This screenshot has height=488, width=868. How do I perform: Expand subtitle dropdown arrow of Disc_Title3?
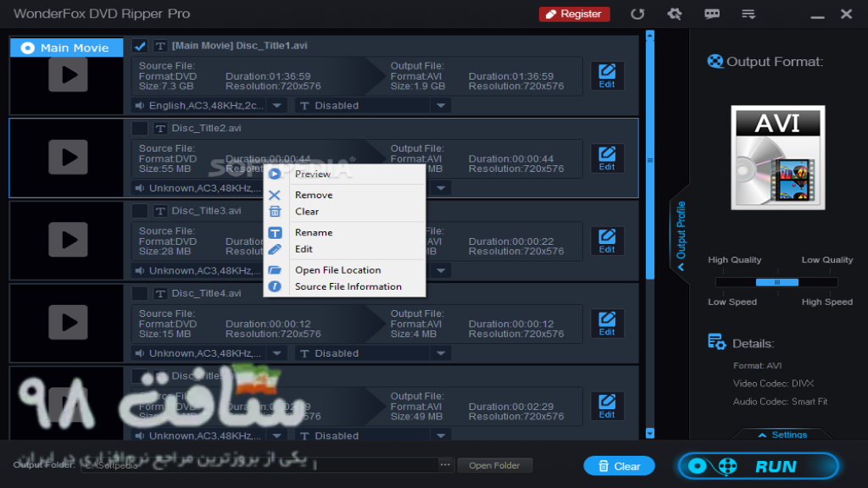tap(441, 270)
